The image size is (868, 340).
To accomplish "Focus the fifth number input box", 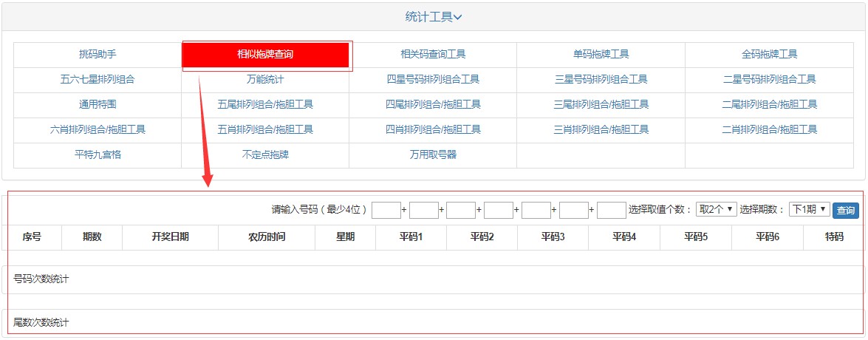I will tap(536, 210).
